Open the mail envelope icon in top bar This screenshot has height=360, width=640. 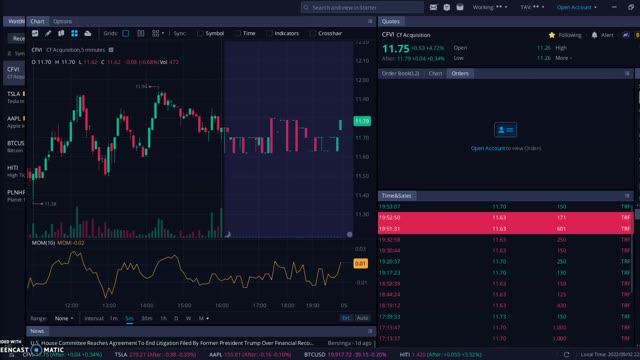[x=433, y=7]
